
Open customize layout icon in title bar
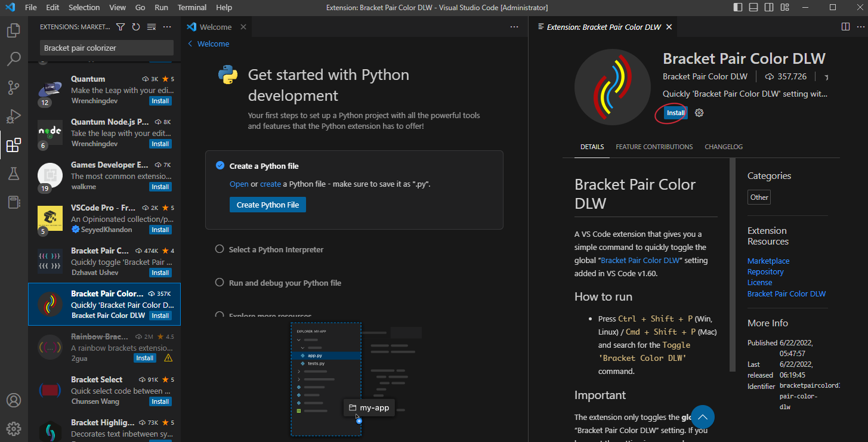click(x=784, y=8)
